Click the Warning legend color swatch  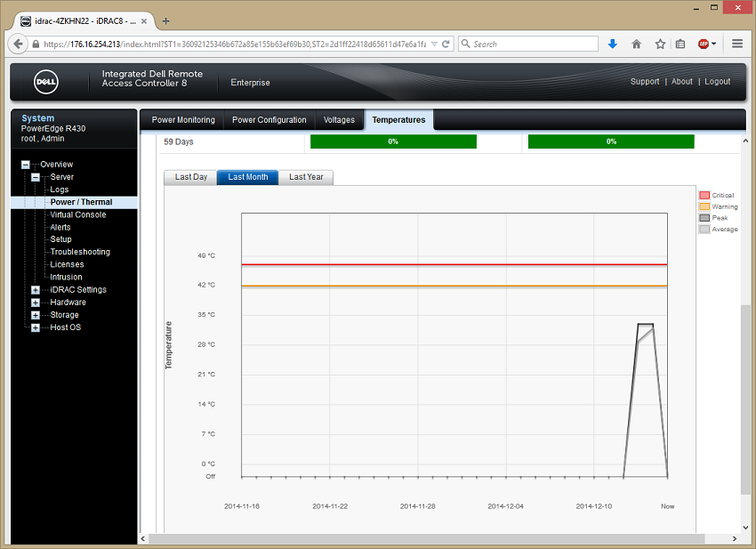point(704,206)
